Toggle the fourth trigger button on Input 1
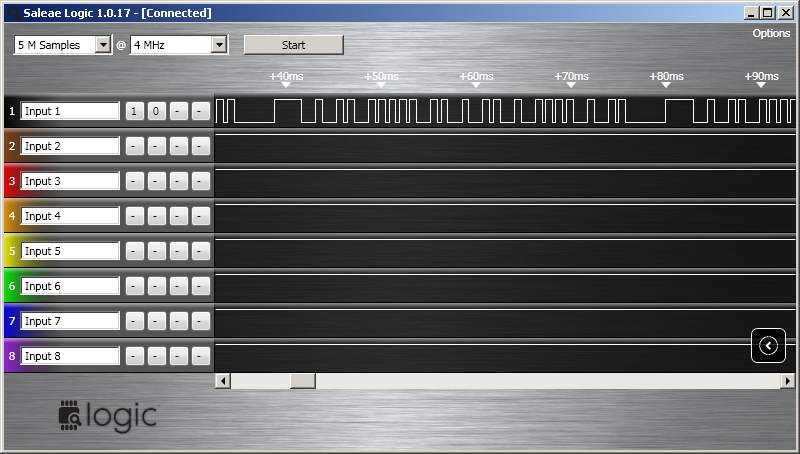Image resolution: width=800 pixels, height=454 pixels. (201, 111)
